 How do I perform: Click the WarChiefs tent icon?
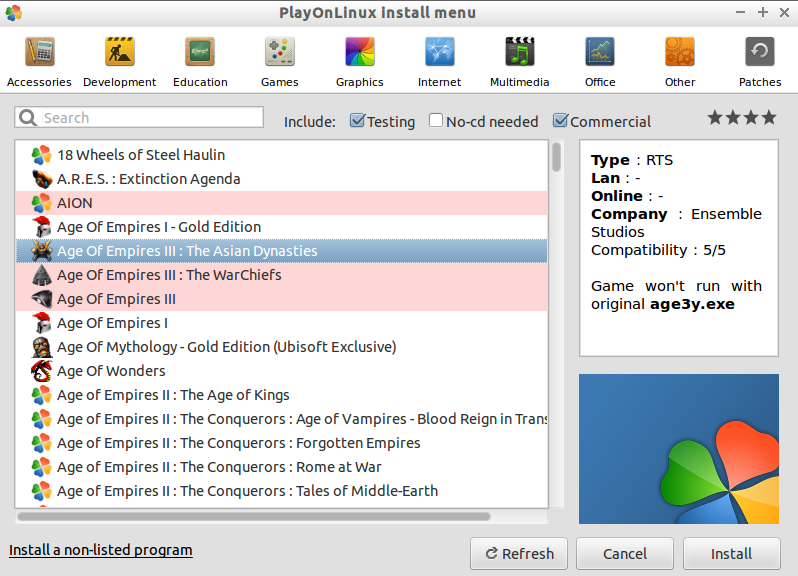coord(42,275)
